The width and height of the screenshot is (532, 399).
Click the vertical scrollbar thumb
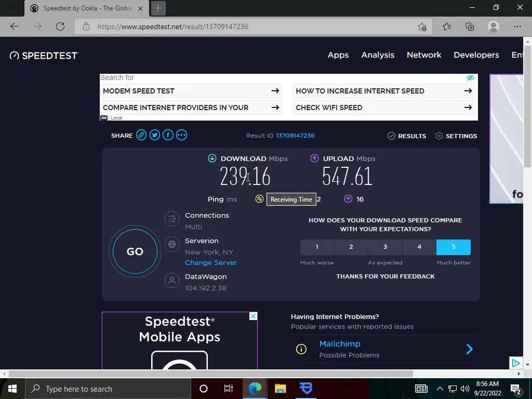point(527,106)
